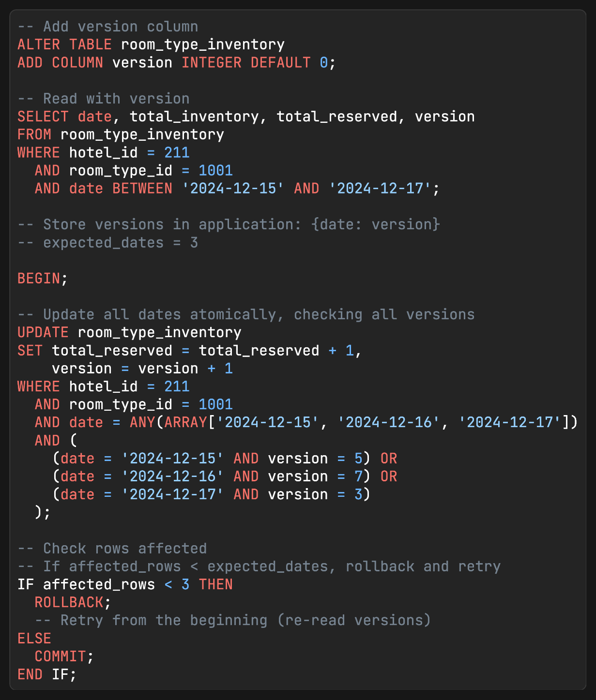Click the COMMIT statement
Viewport: 596px width, 700px height.
tap(64, 656)
